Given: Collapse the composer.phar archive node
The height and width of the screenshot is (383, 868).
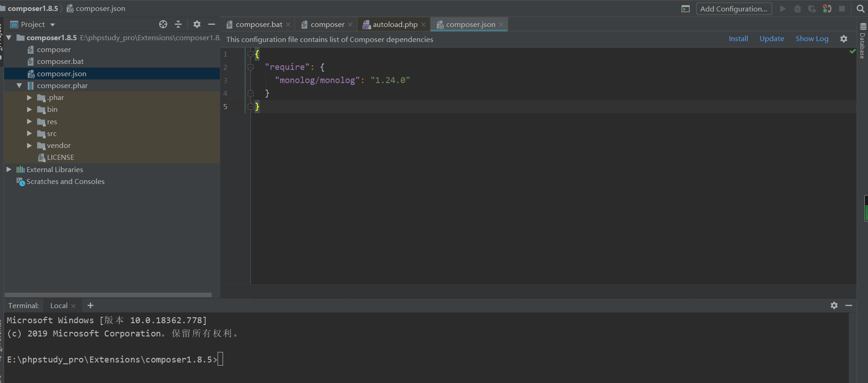Looking at the screenshot, I should coord(19,85).
